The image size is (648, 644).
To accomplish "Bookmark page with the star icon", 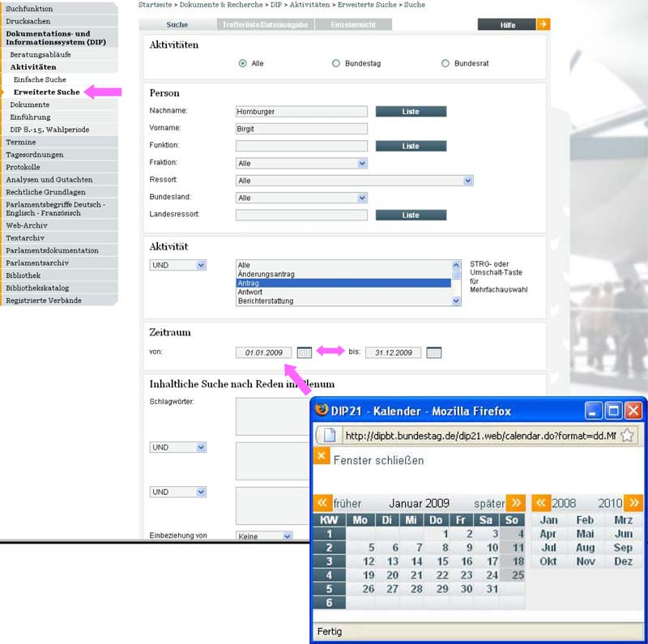I will coord(627,436).
